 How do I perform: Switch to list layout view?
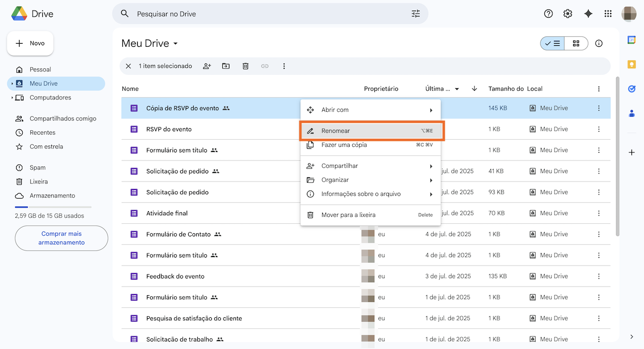point(552,43)
